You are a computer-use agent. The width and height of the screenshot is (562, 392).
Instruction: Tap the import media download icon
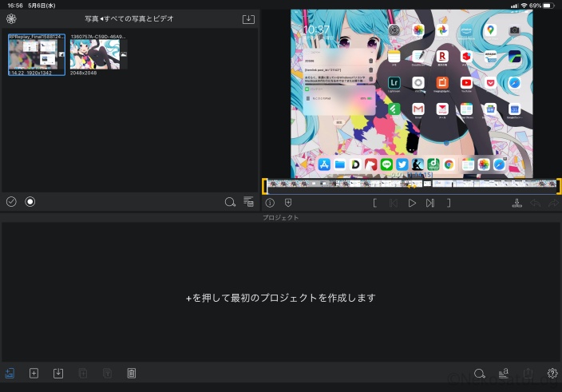point(248,19)
